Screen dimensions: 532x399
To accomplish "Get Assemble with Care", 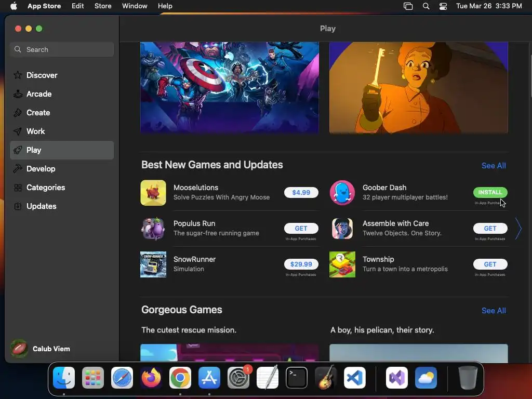I will point(490,229).
